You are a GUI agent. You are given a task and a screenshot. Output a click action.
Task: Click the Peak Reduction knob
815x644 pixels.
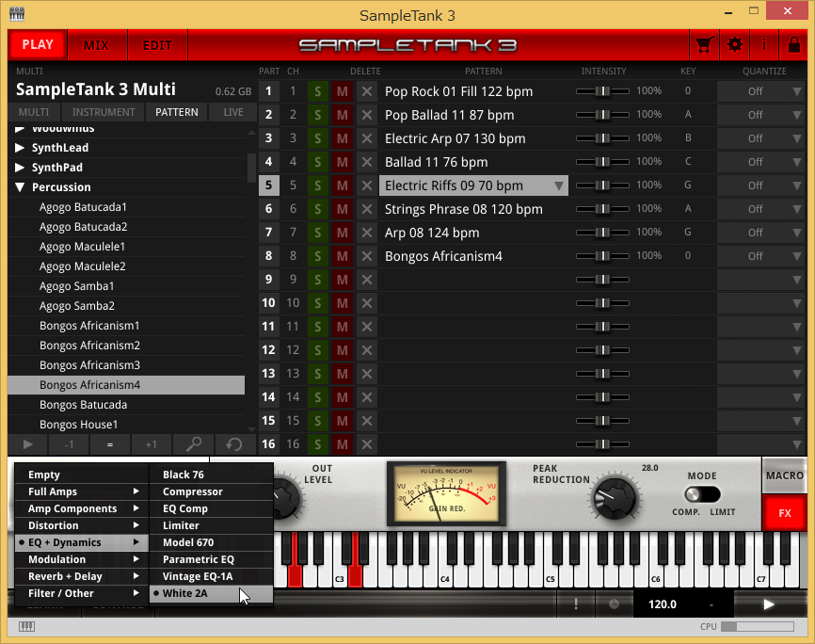coord(615,497)
